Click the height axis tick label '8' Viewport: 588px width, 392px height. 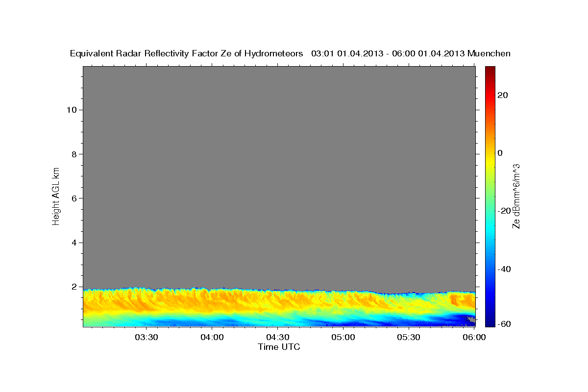tap(73, 154)
